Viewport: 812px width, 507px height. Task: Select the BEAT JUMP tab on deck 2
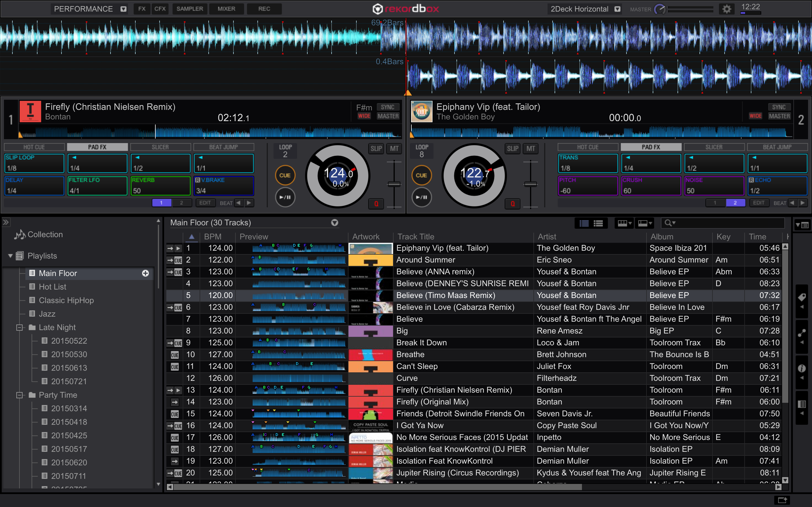pos(777,147)
